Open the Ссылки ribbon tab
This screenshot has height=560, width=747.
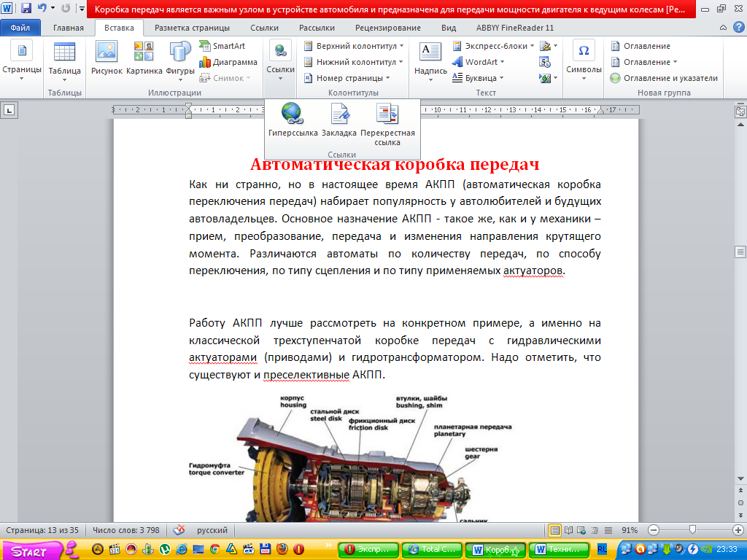pos(264,28)
